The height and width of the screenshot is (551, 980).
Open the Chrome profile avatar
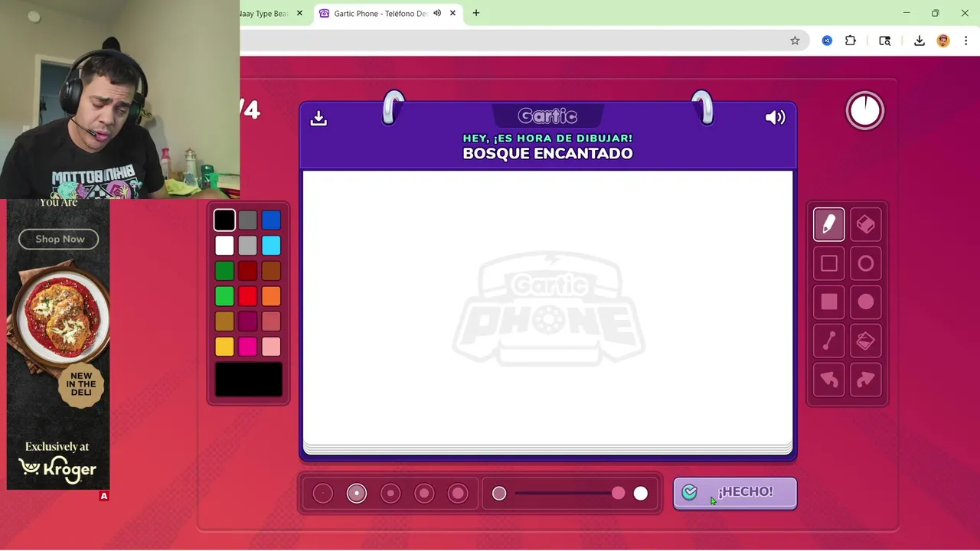coord(943,41)
